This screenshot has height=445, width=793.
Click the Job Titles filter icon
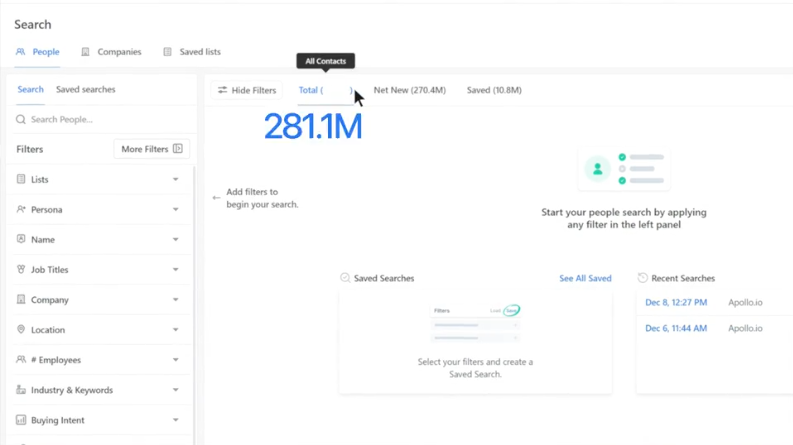(x=21, y=269)
